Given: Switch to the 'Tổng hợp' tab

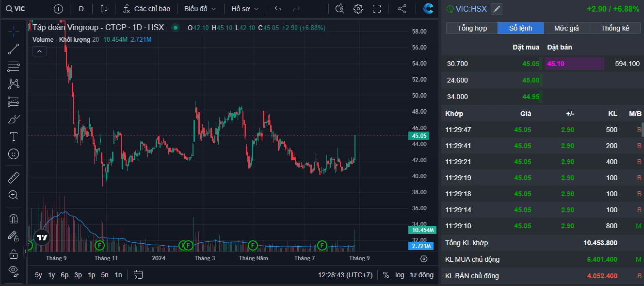Looking at the screenshot, I should click(472, 28).
